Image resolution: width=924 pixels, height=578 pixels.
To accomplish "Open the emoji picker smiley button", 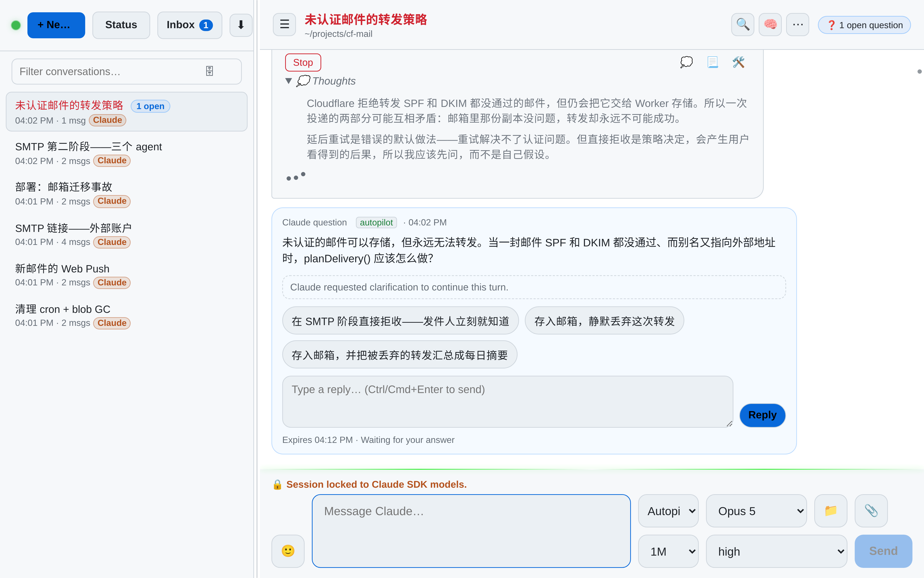I will [x=288, y=551].
